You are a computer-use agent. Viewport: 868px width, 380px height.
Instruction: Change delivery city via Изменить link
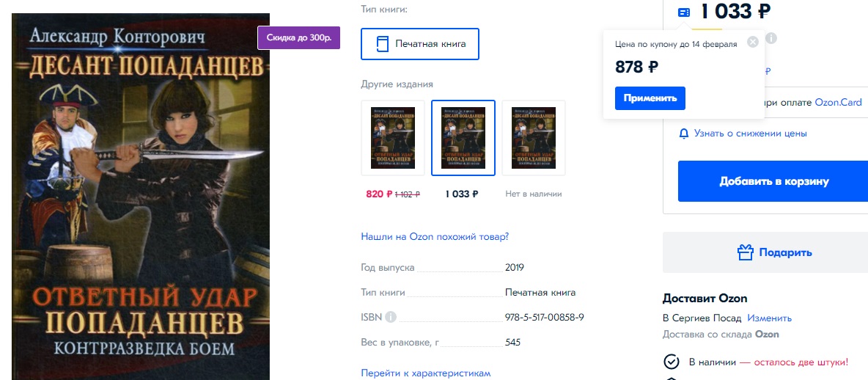point(770,318)
